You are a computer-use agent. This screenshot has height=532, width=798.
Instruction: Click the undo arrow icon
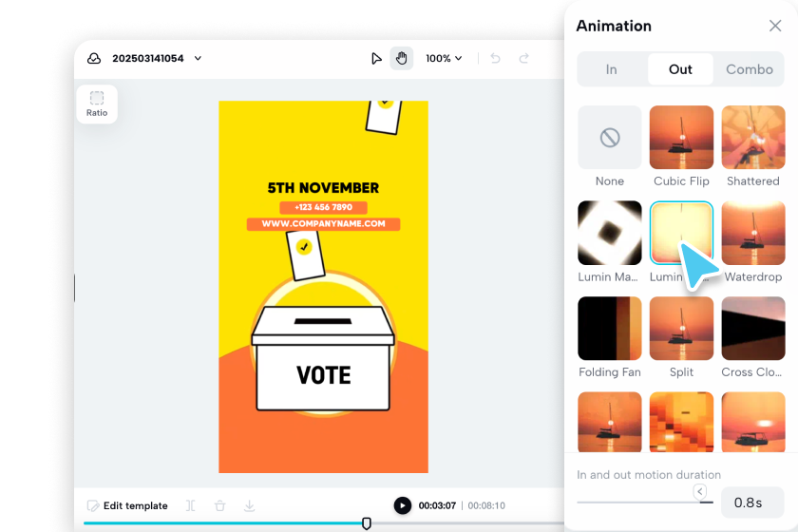(495, 59)
